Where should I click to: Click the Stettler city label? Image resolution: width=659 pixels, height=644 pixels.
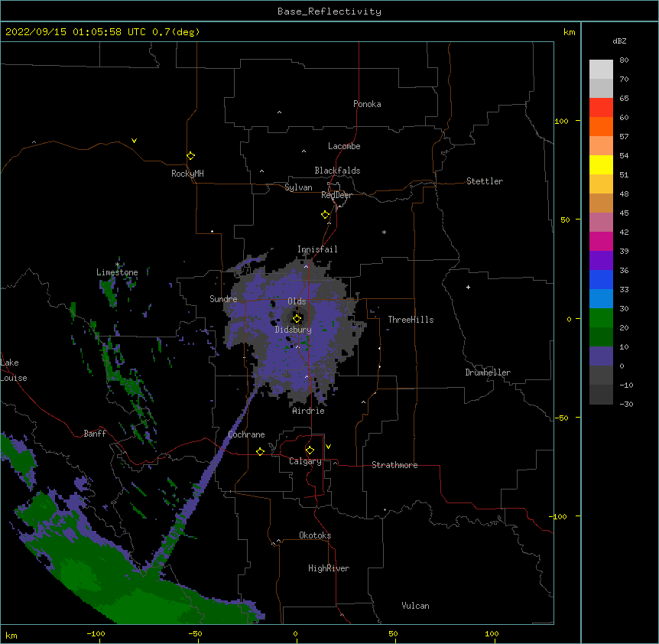(484, 181)
